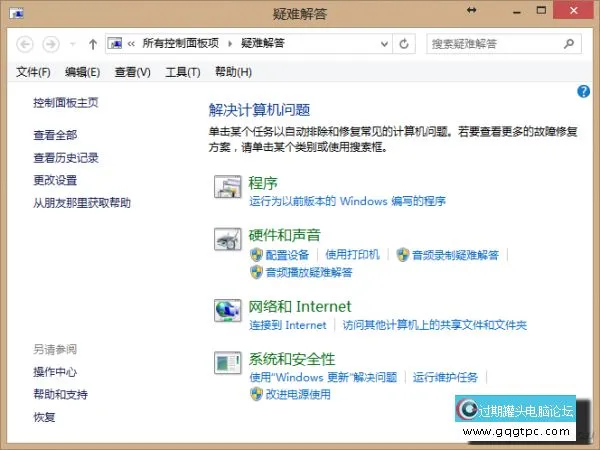Viewport: 600px width, 450px height.
Task: Click the 搜索疑难解答 search field
Action: point(504,44)
